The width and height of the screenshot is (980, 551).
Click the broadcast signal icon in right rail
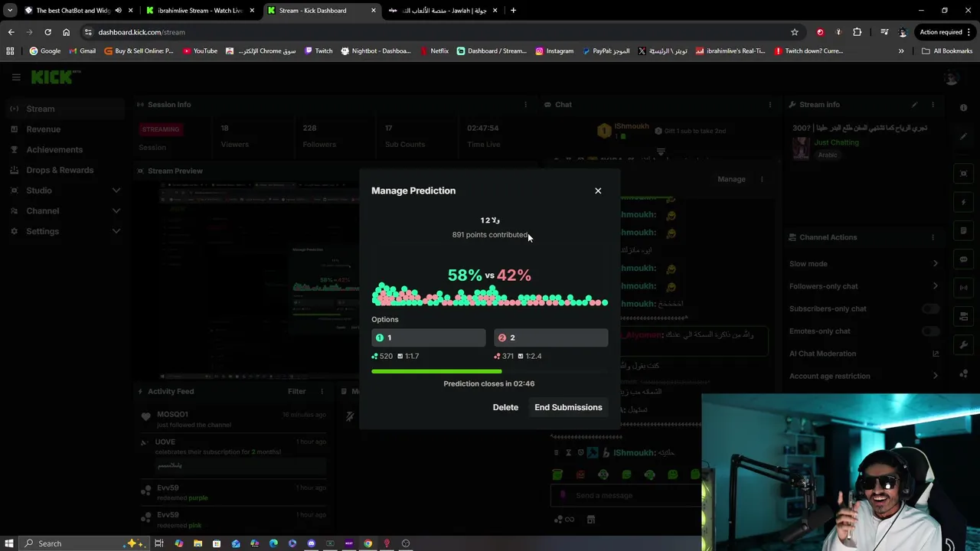(963, 288)
